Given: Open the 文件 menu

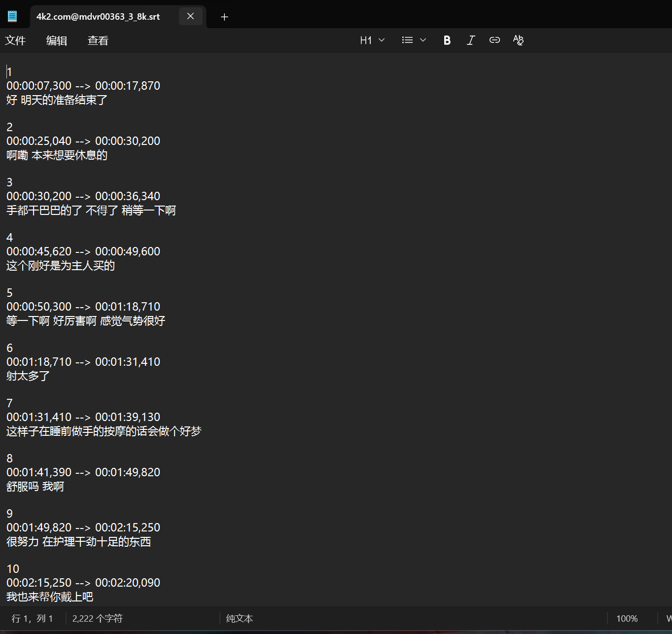Looking at the screenshot, I should (x=15, y=40).
